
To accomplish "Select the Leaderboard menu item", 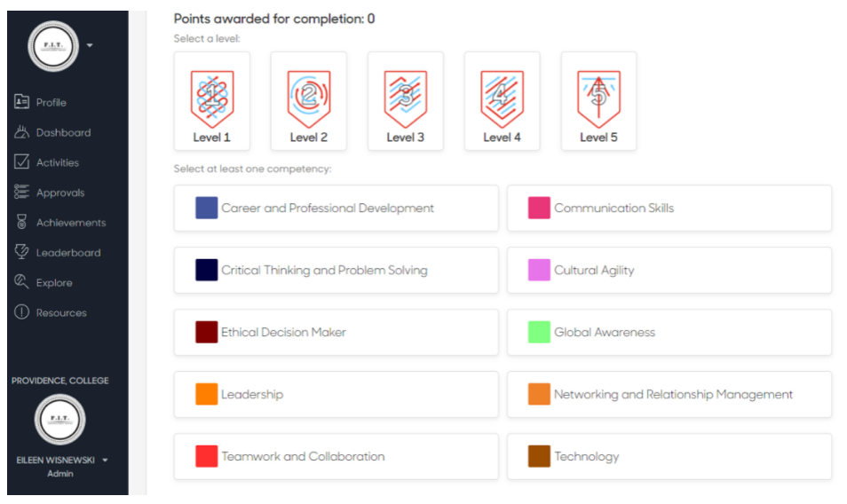I will pyautogui.click(x=68, y=253).
